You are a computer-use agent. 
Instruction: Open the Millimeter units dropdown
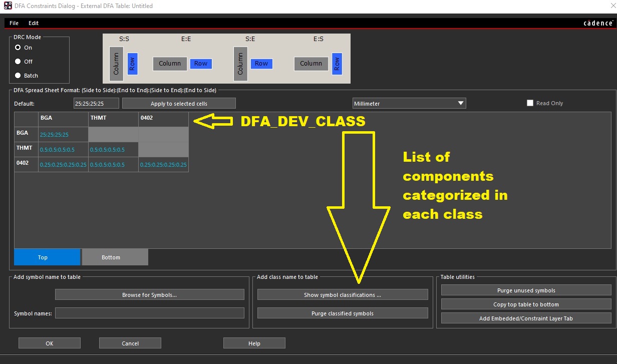pos(409,104)
